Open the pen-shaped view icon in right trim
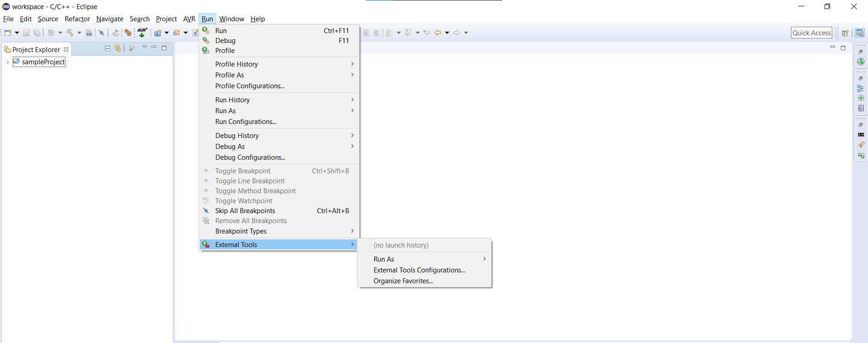Screen dimensions: 868x343 pos(861,145)
